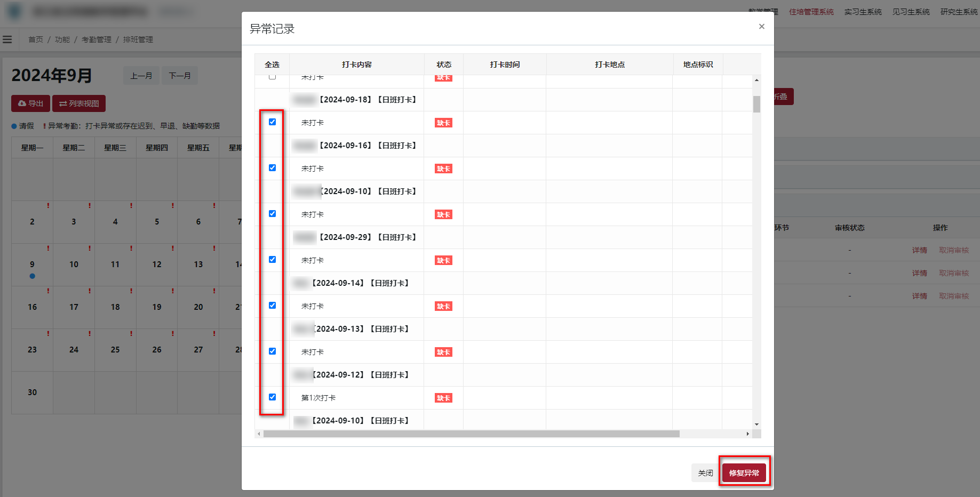Click the 打卡地点 column header

pos(610,65)
